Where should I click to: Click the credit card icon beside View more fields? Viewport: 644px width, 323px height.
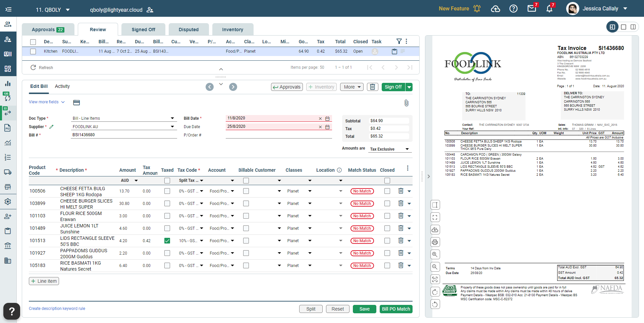[x=76, y=103]
